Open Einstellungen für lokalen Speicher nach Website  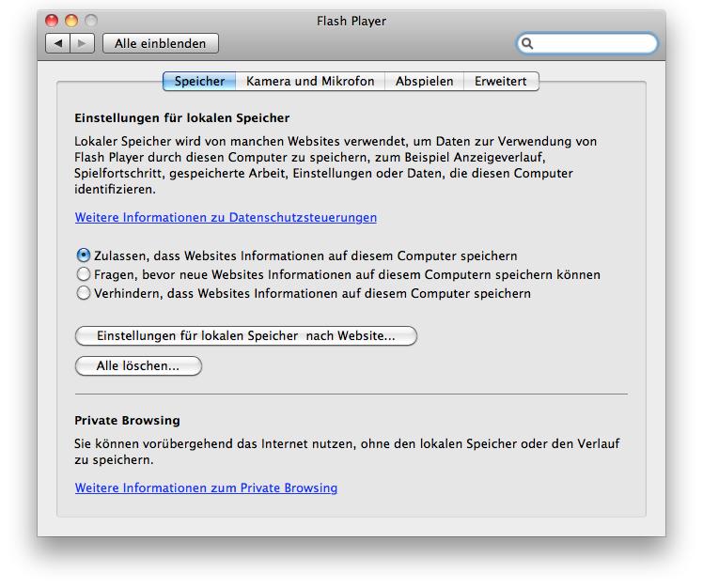246,335
